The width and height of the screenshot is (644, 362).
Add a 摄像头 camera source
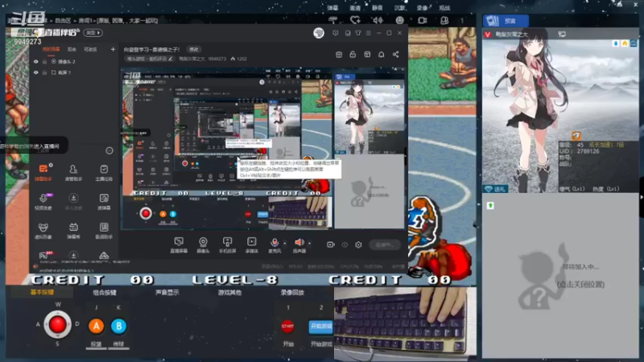pyautogui.click(x=203, y=245)
